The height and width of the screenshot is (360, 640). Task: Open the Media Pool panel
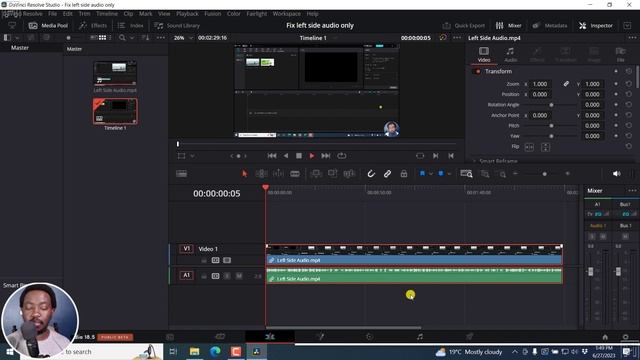pyautogui.click(x=48, y=25)
